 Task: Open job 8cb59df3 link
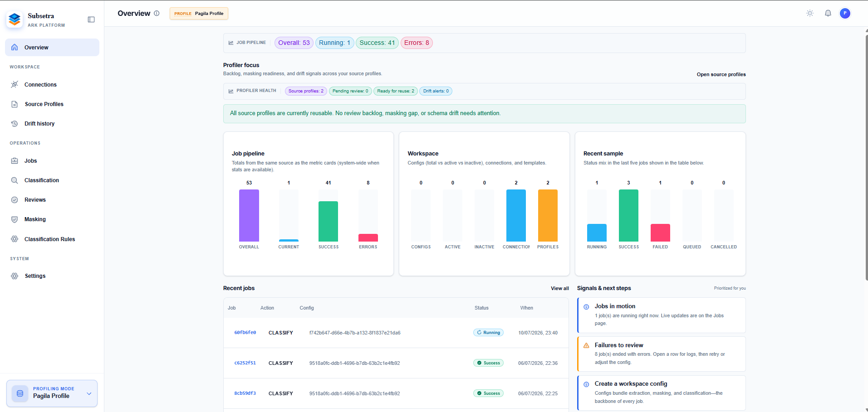click(x=245, y=393)
